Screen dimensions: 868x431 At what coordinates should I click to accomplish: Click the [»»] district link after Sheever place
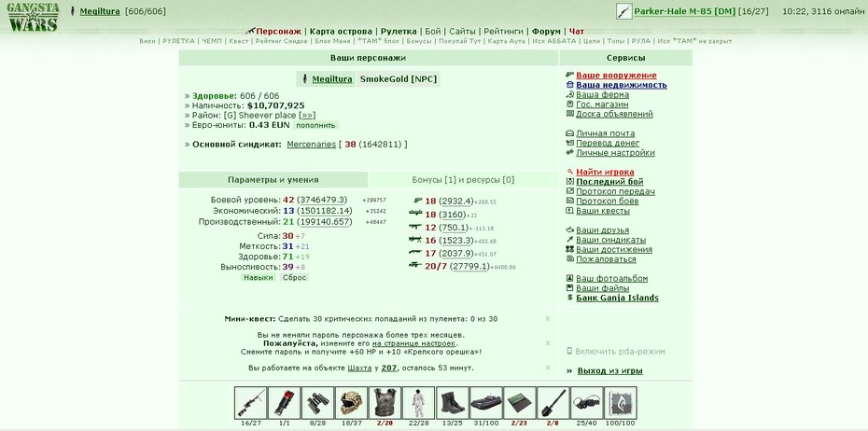pyautogui.click(x=307, y=115)
